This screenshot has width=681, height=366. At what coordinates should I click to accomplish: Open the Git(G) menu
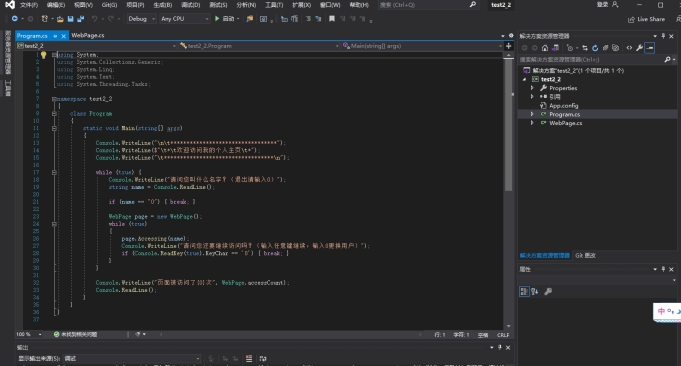pos(109,5)
